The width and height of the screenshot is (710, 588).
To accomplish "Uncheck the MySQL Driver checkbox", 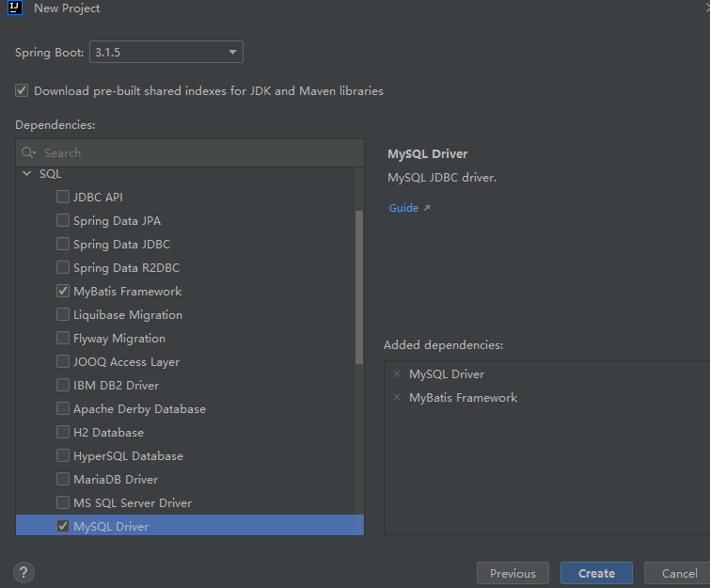I will coord(62,526).
